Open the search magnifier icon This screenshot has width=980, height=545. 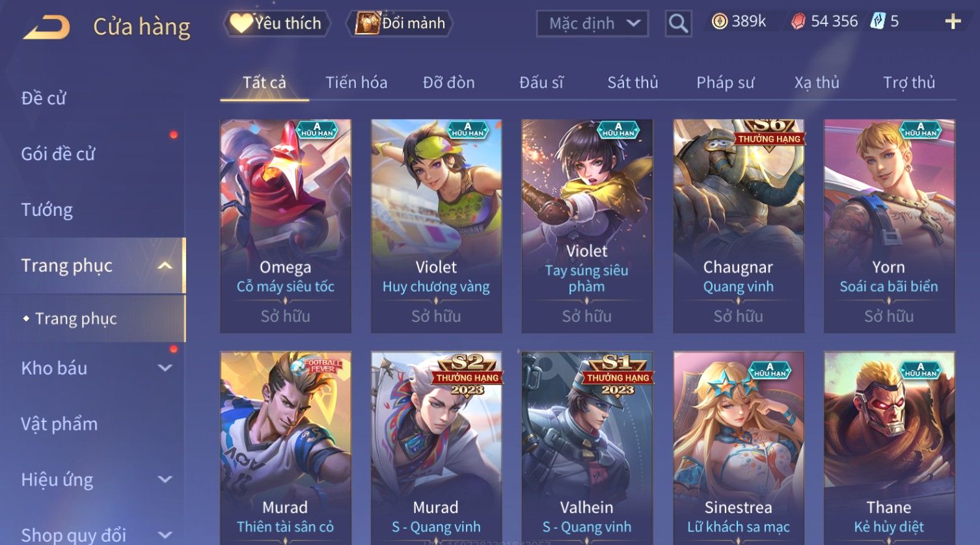pos(678,24)
